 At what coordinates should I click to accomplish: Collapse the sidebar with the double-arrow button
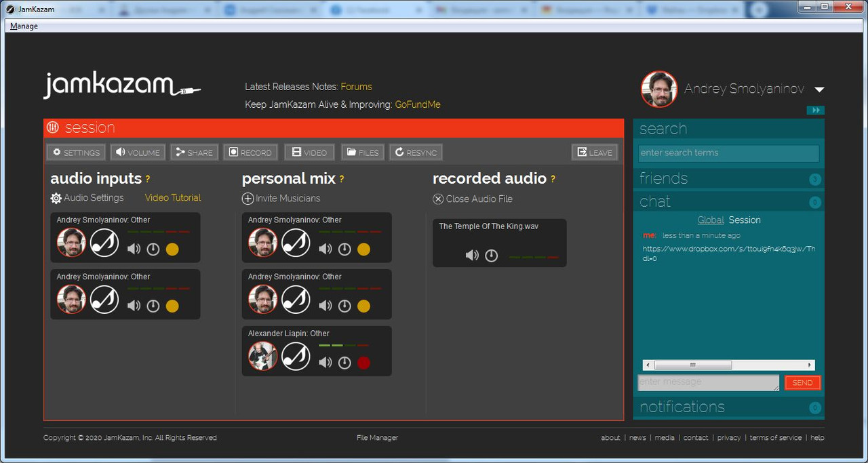[816, 110]
